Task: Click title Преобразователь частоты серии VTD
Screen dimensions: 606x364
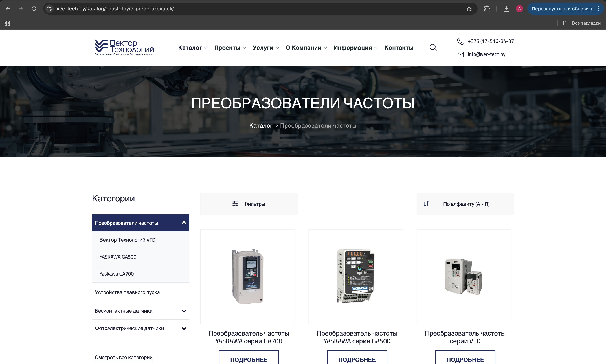Action: 465,337
